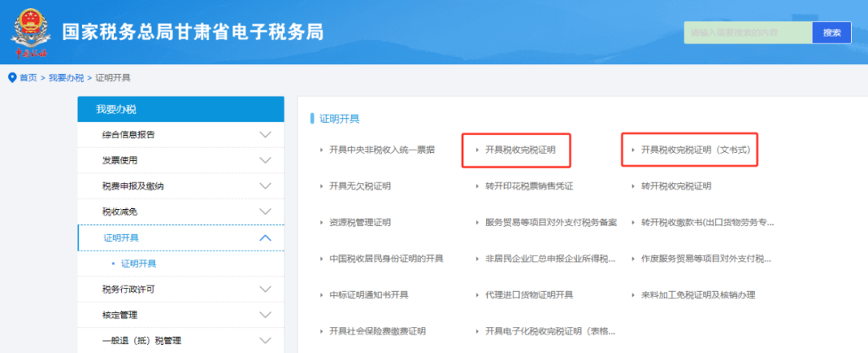Viewport: 868px width, 353px height.
Task: Open 中国税收居民身份证明的开具
Action: pos(387,259)
